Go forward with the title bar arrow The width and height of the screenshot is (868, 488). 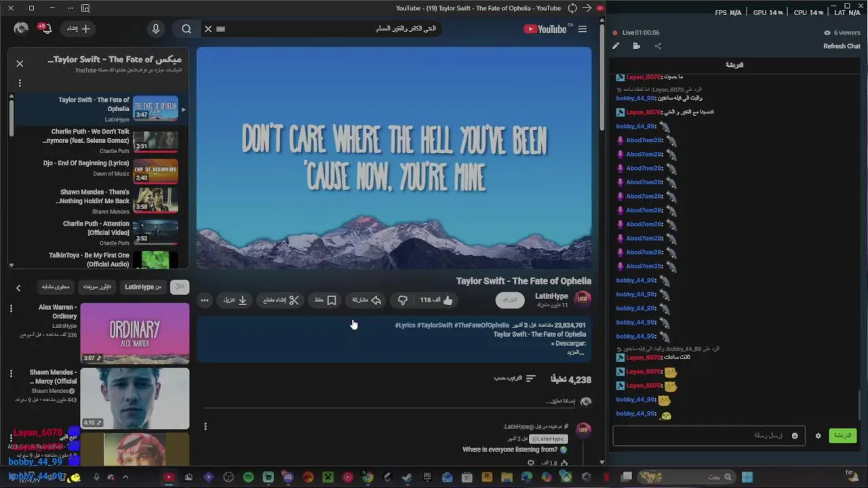click(587, 8)
